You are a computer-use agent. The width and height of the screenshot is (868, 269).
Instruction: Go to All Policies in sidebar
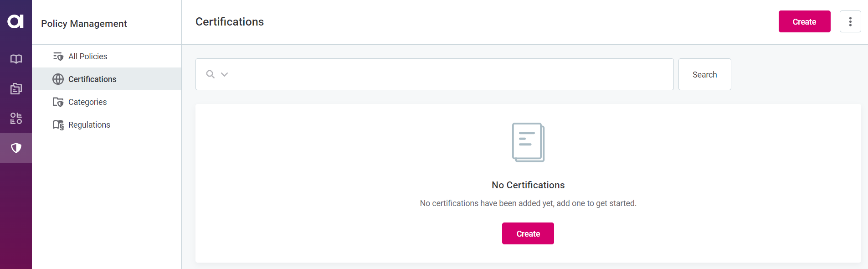(x=87, y=57)
